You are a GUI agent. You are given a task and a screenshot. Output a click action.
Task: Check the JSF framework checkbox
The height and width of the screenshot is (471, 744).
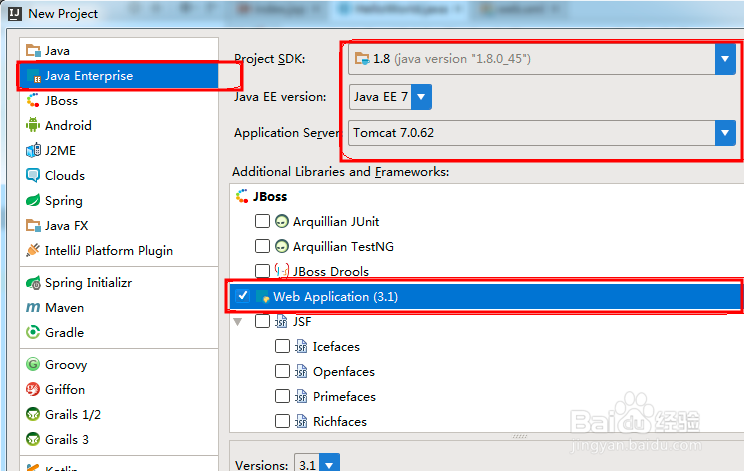[x=262, y=321]
